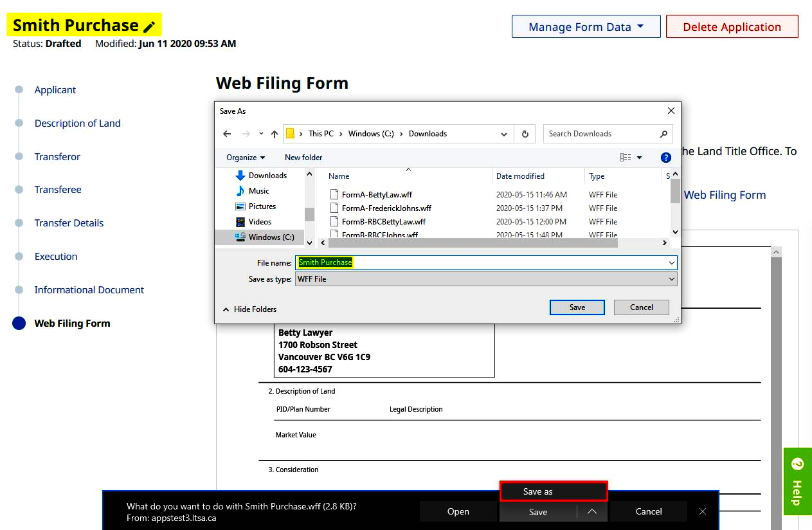Collapse folders with Hide Folders
812x530 pixels.
(249, 309)
